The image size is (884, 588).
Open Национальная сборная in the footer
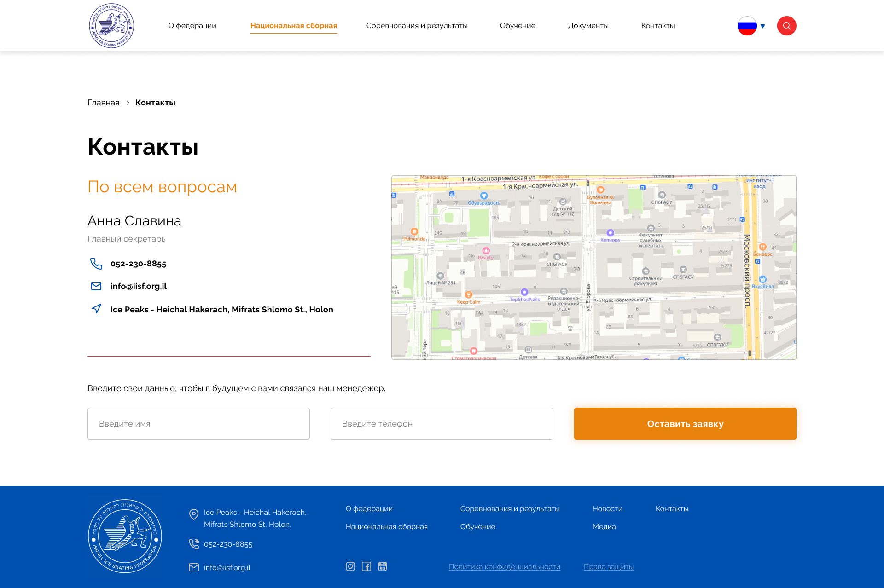[386, 527]
